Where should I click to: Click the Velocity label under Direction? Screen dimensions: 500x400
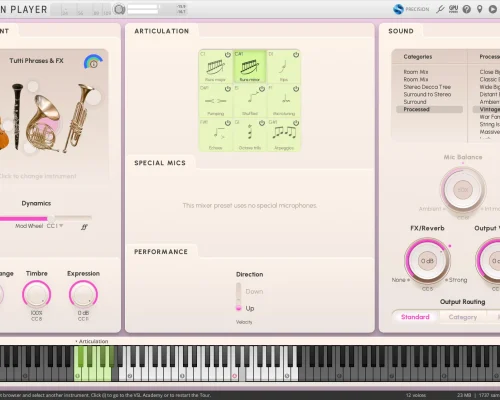click(x=244, y=322)
